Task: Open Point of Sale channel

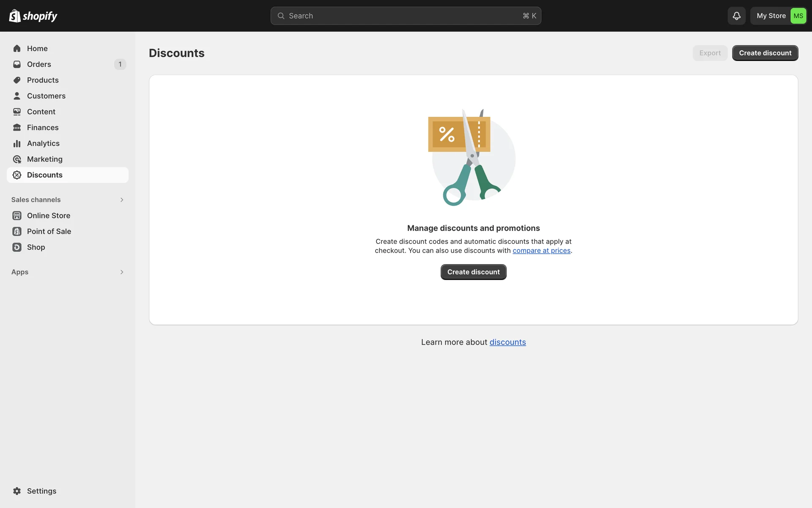Action: 49,232
